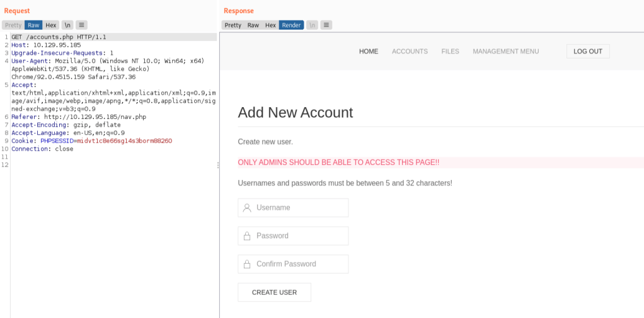Open the Response pane hamburger options menu
This screenshot has width=644, height=318.
326,25
